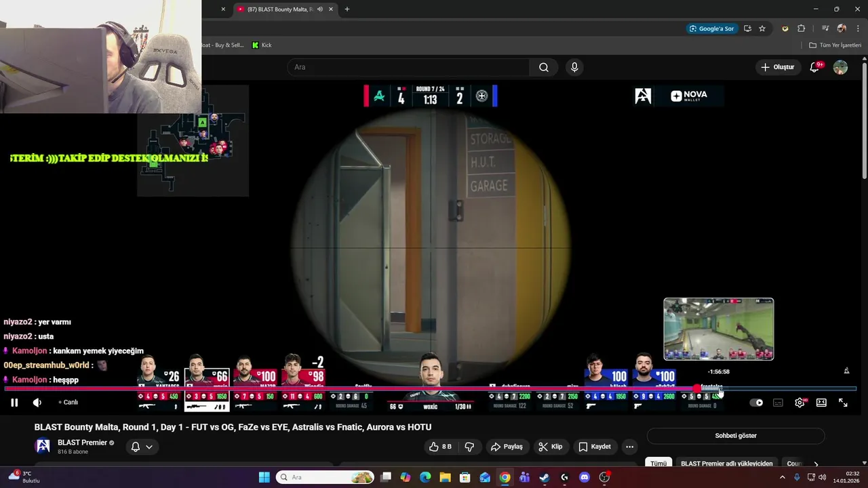Screen dimensions: 868x488
Task: Open the Kick bookmark
Action: [262, 45]
